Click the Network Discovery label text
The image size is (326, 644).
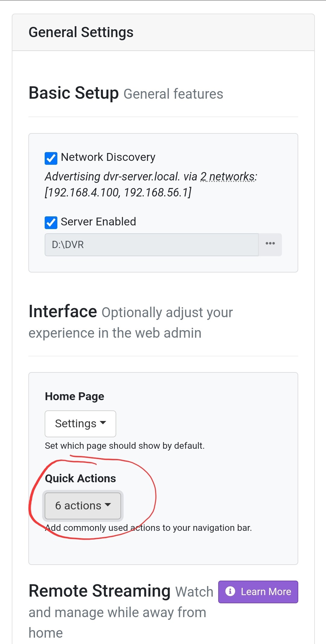tap(108, 157)
